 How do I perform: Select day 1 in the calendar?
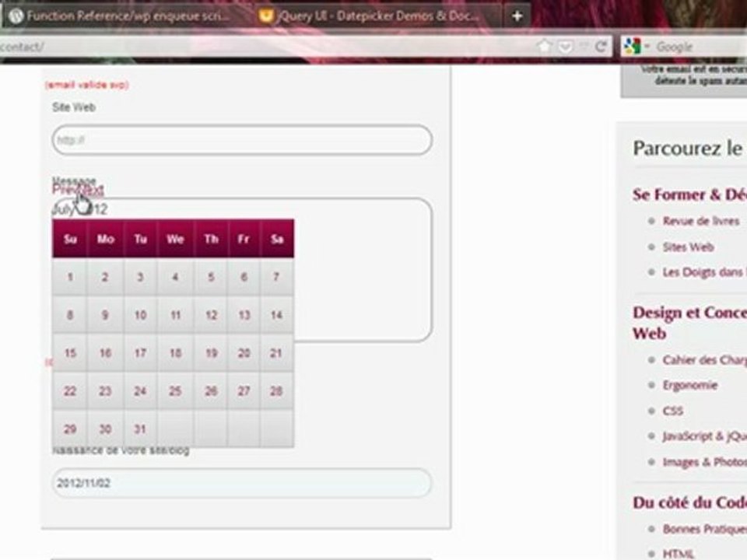click(70, 277)
